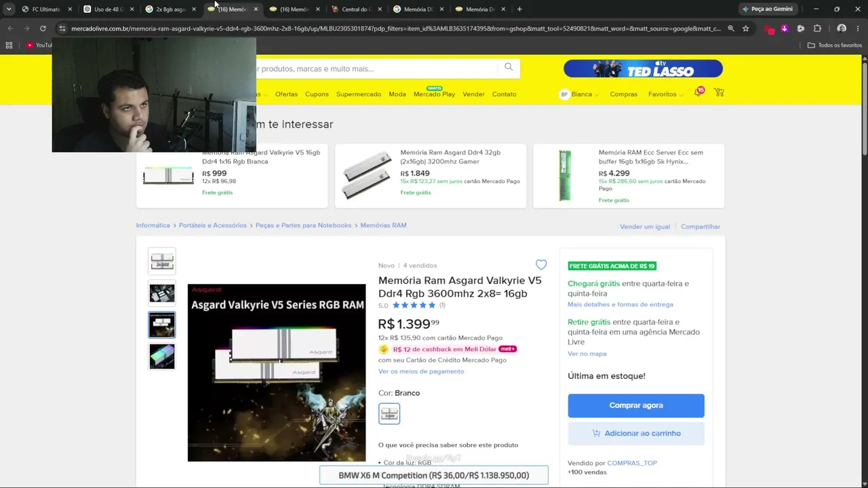Image resolution: width=868 pixels, height=488 pixels.
Task: Close the FC Ultimate tab
Action: pyautogui.click(x=70, y=9)
